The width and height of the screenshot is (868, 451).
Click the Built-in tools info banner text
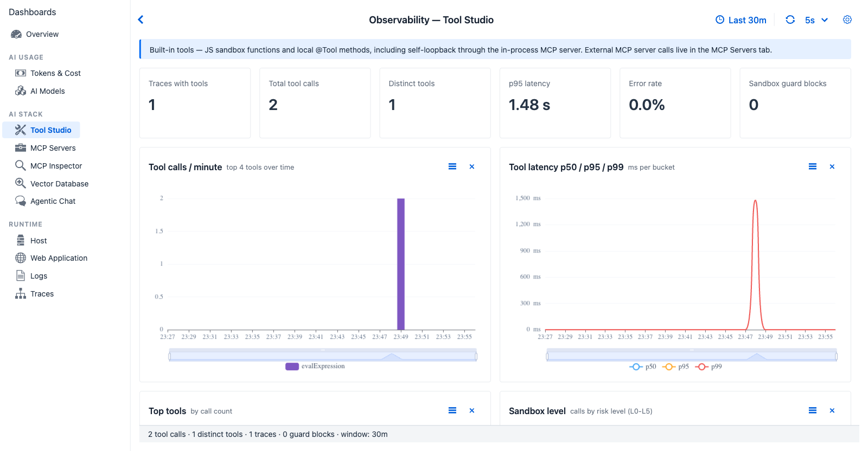click(x=461, y=50)
